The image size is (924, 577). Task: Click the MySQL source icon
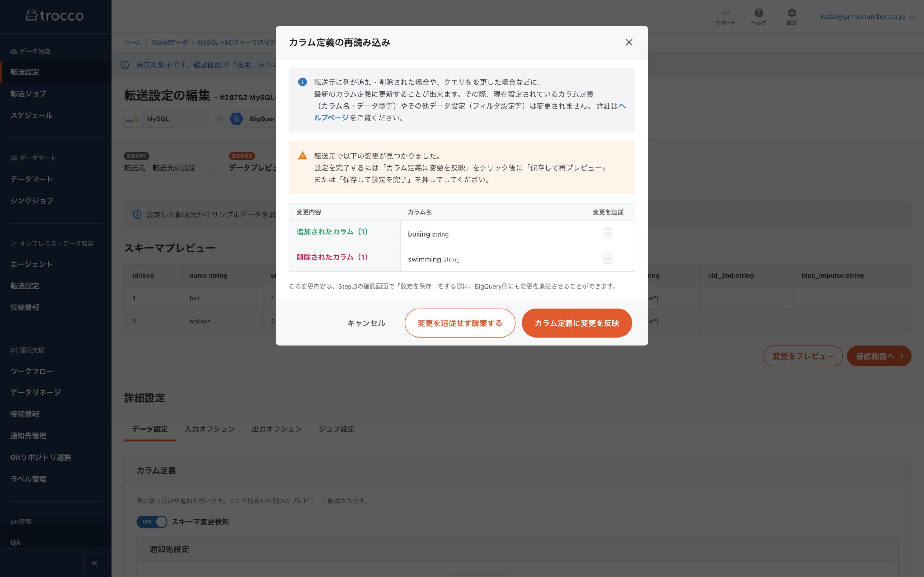click(133, 119)
